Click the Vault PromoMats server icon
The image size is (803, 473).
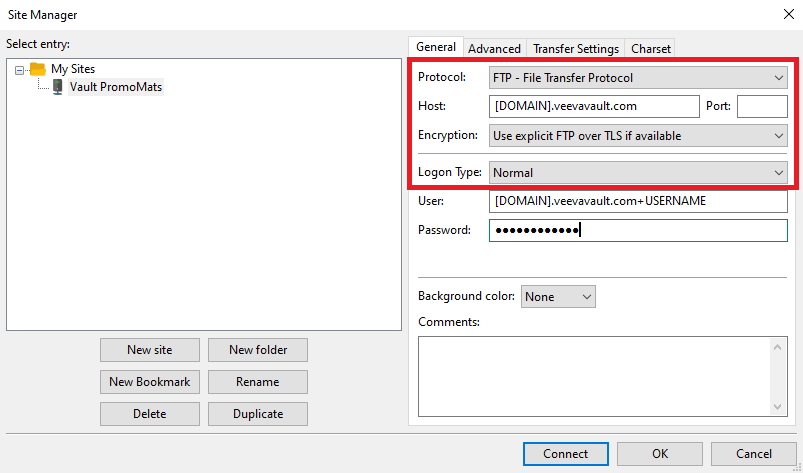(x=58, y=87)
